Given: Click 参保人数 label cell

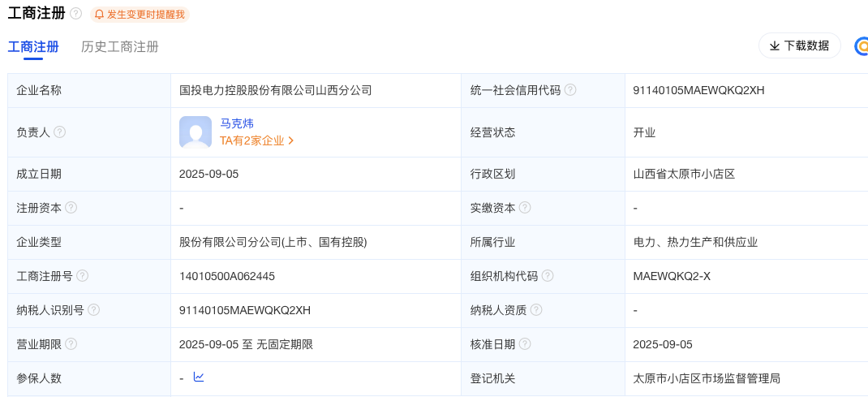Looking at the screenshot, I should point(89,378).
